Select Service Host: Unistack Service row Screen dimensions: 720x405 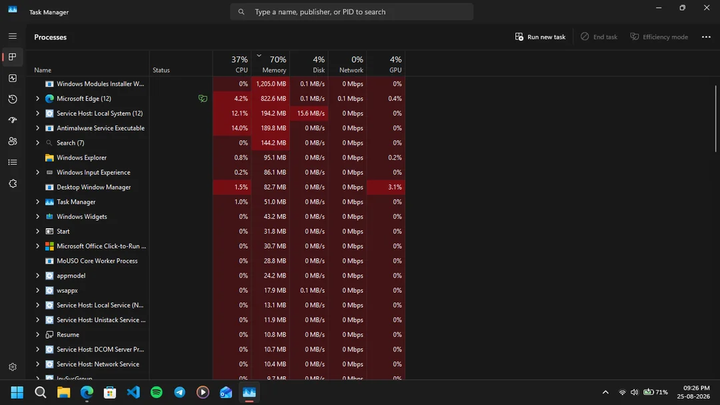point(215,320)
